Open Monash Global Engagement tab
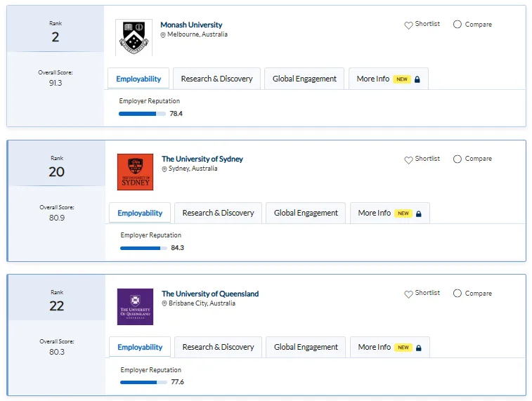The height and width of the screenshot is (401, 532). coord(304,79)
